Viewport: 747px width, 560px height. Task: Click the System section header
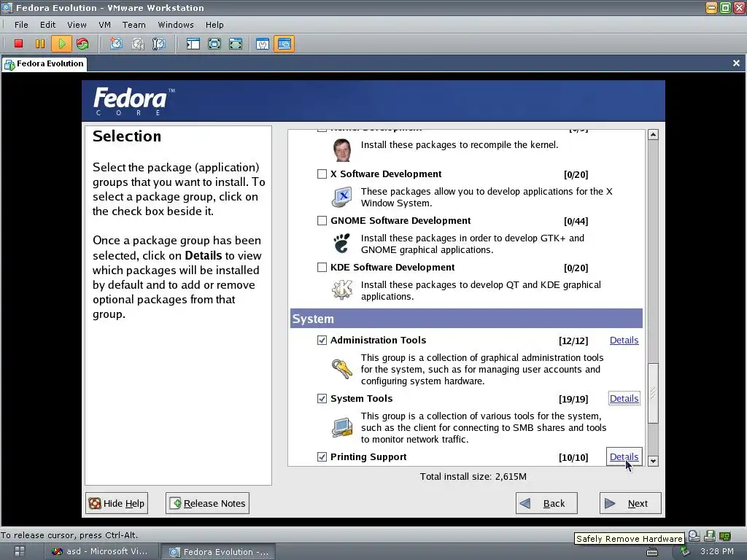(x=466, y=319)
